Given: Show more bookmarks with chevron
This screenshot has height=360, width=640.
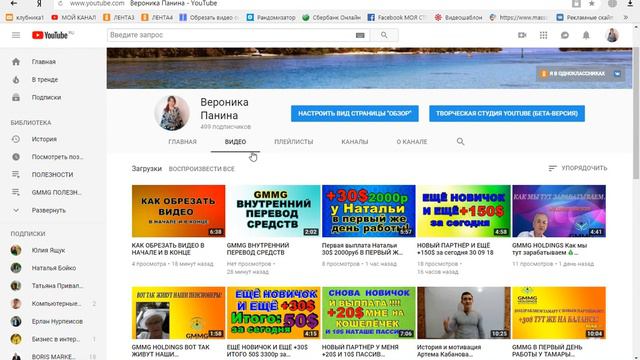Looking at the screenshot, I should click(626, 18).
